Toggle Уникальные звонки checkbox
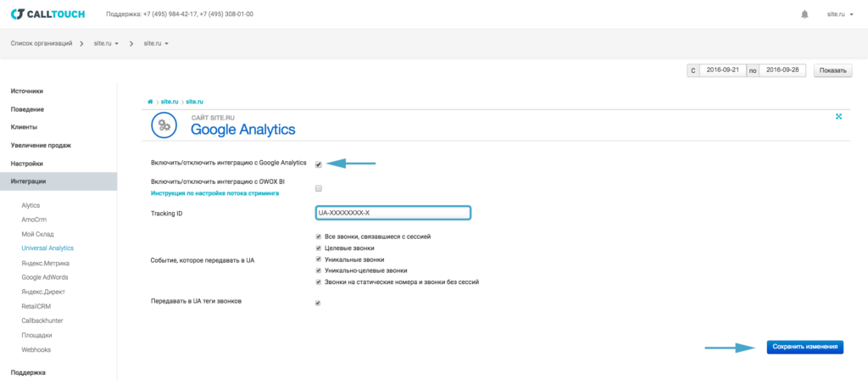Screen dimensions: 868x390 coord(318,259)
